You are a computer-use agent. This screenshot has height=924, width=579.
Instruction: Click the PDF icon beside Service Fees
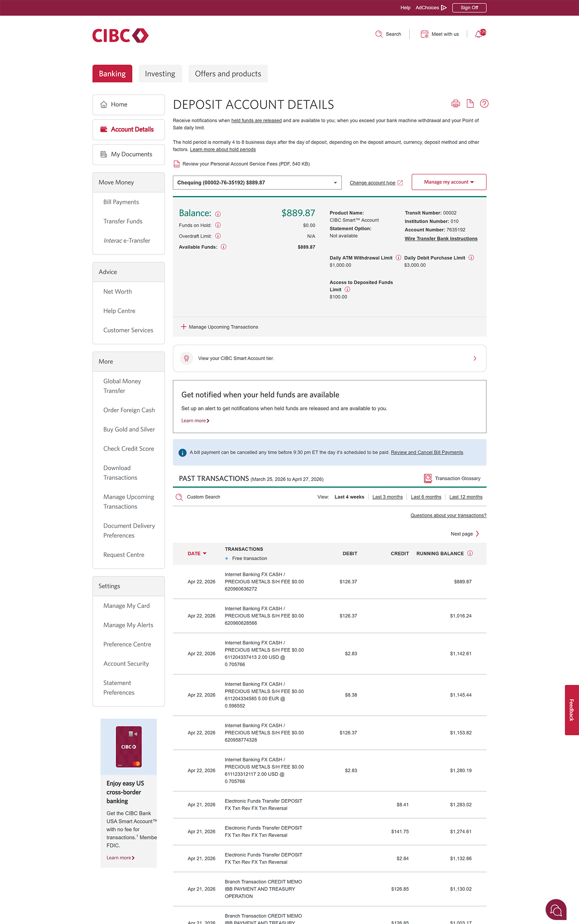[177, 164]
